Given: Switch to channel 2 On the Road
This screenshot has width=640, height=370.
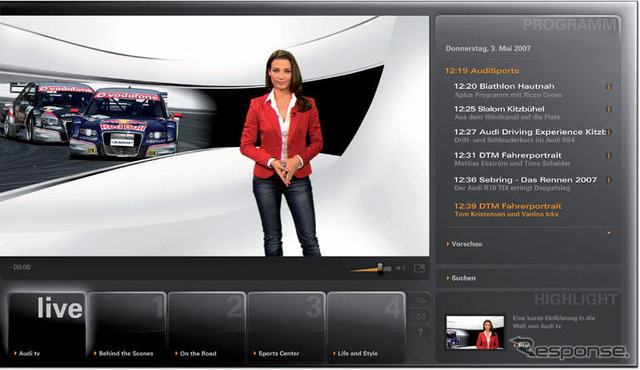Looking at the screenshot, I should click(x=207, y=327).
